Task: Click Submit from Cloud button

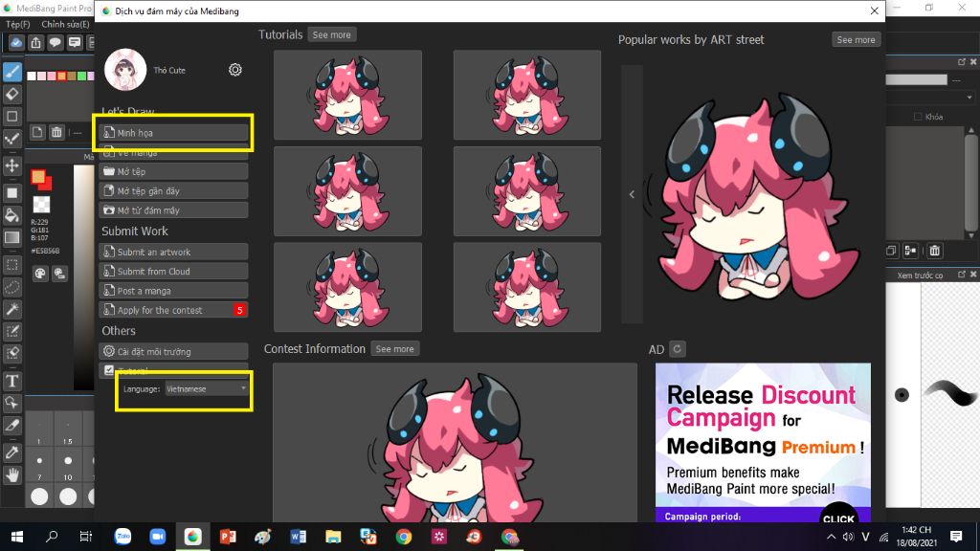Action: click(x=174, y=271)
